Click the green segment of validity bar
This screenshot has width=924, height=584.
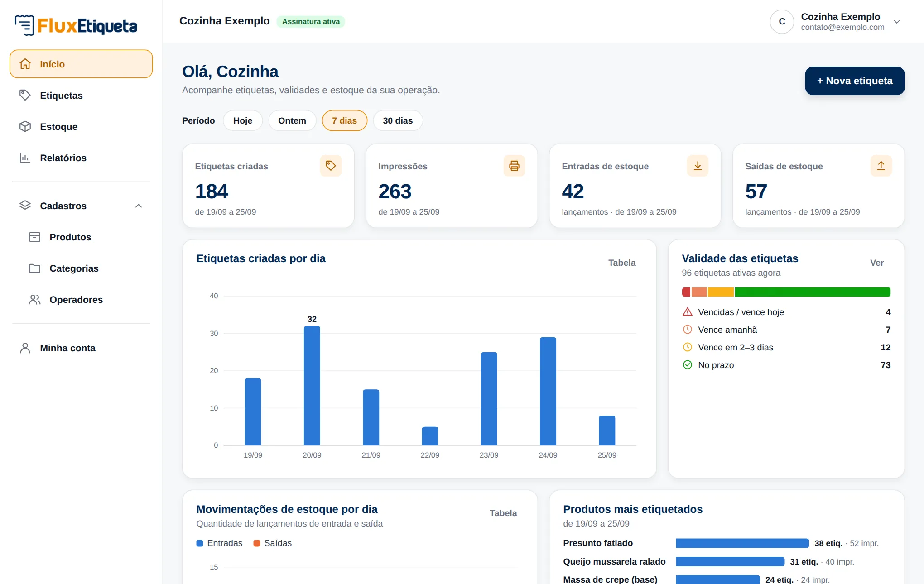[813, 292]
